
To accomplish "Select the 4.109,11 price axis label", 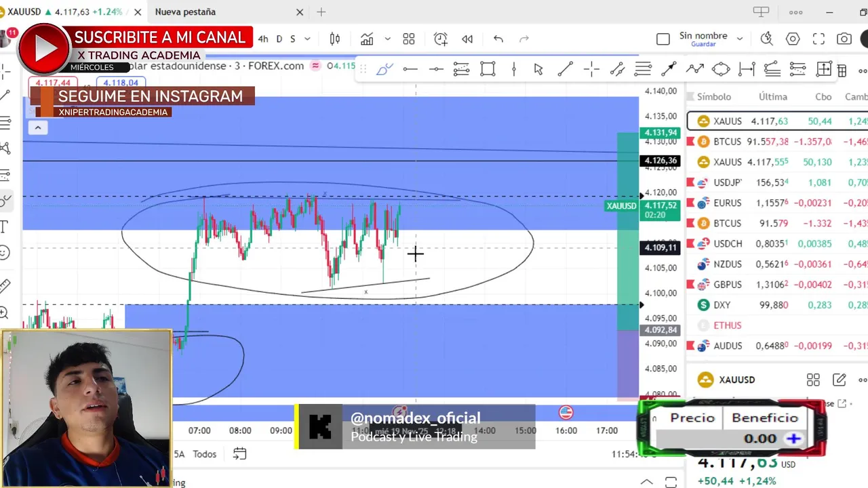I will (x=660, y=248).
